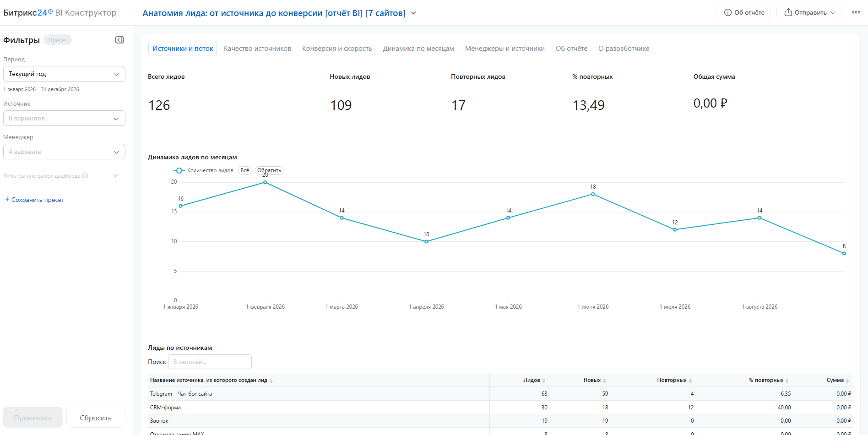This screenshot has width=868, height=435.
Task: Select the Звонок row in the table
Action: click(500, 421)
